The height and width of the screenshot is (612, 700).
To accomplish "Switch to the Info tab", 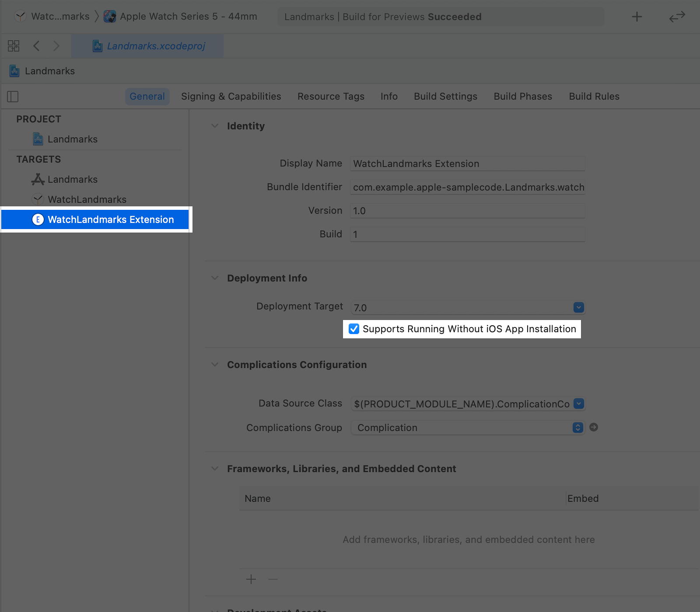I will point(389,97).
